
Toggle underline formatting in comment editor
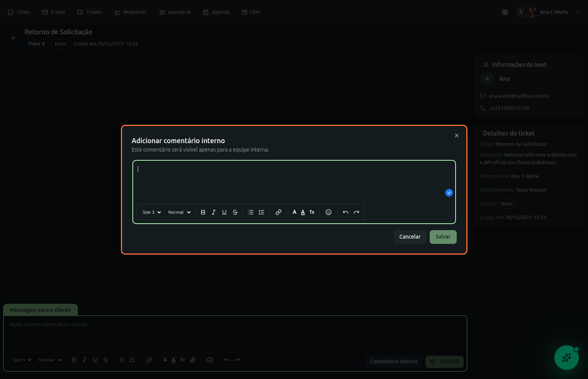coord(224,212)
